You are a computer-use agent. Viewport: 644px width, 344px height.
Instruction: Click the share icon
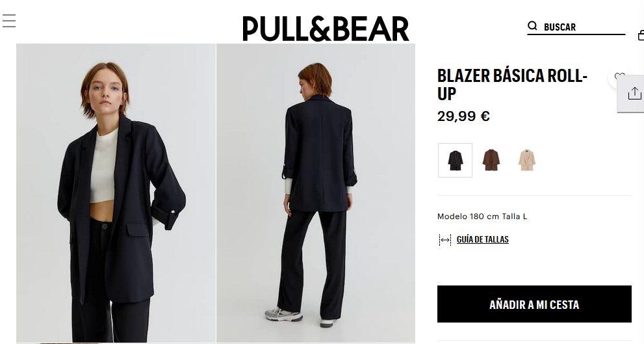(634, 93)
